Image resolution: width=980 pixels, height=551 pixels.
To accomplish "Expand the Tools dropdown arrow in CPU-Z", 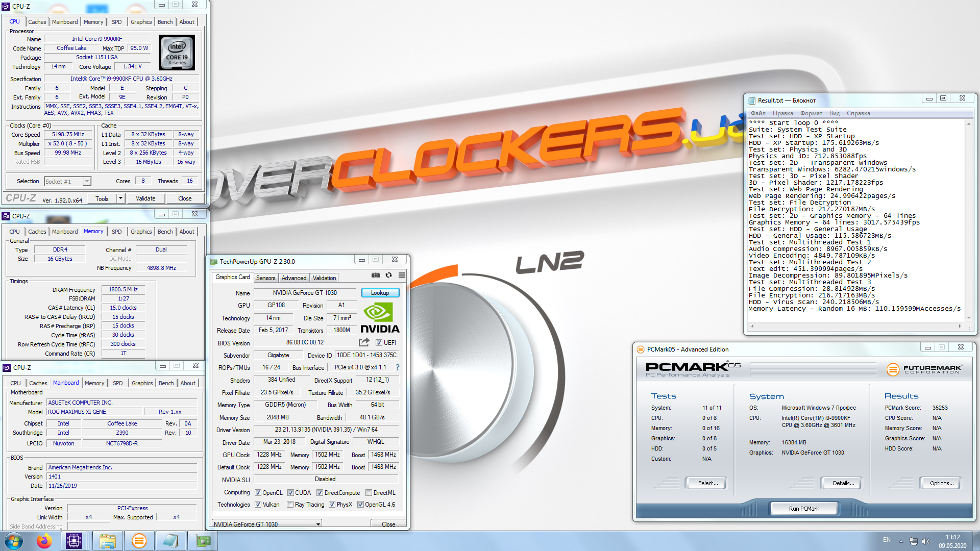I will pos(121,198).
